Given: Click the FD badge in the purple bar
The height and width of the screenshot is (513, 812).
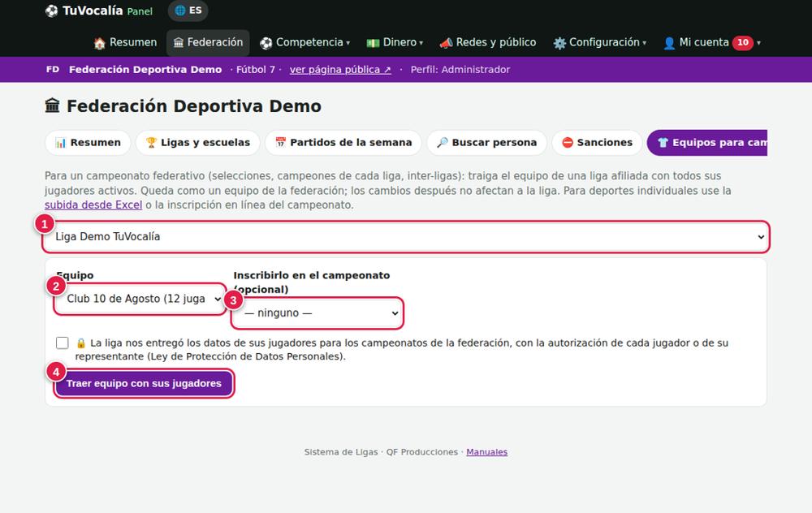Looking at the screenshot, I should 52,69.
